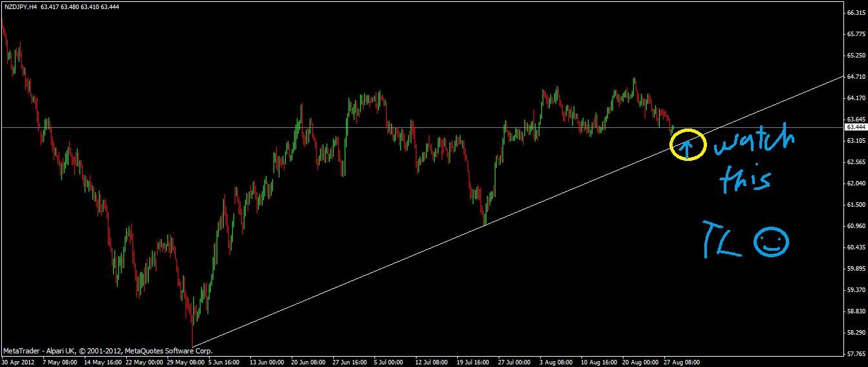Click the blue smiley face drawing
The image size is (868, 367).
[x=772, y=243]
